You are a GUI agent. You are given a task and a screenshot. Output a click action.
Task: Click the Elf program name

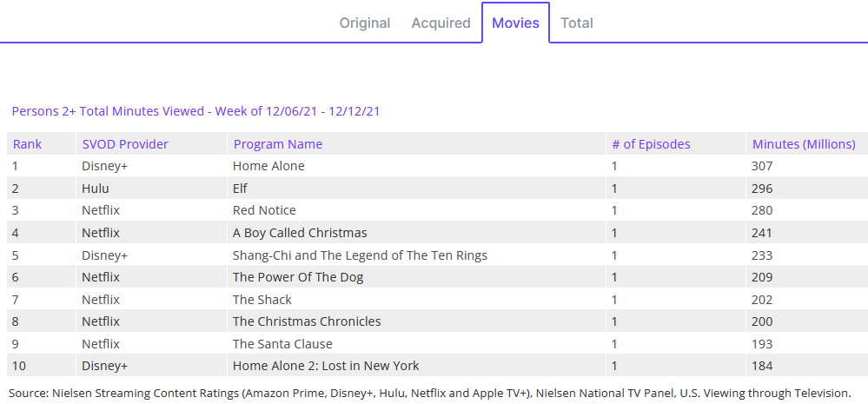coord(242,189)
